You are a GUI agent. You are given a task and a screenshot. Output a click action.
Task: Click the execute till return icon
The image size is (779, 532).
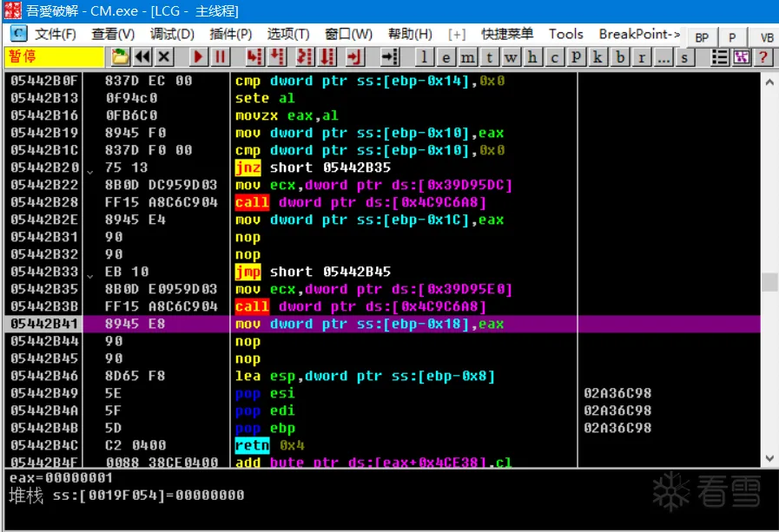pyautogui.click(x=354, y=56)
